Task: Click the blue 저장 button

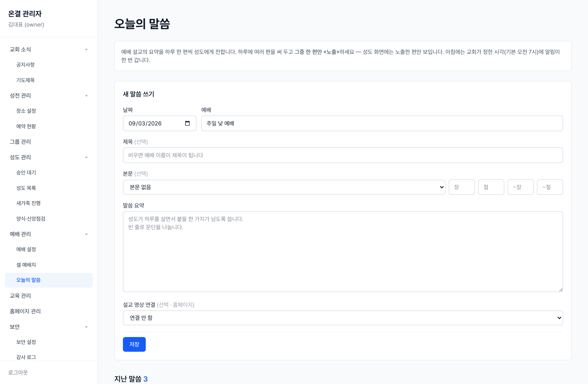Action: [x=134, y=344]
